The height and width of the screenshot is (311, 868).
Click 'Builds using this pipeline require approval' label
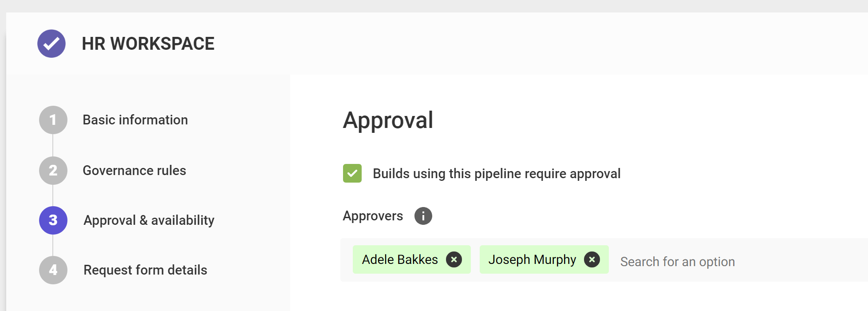[497, 174]
